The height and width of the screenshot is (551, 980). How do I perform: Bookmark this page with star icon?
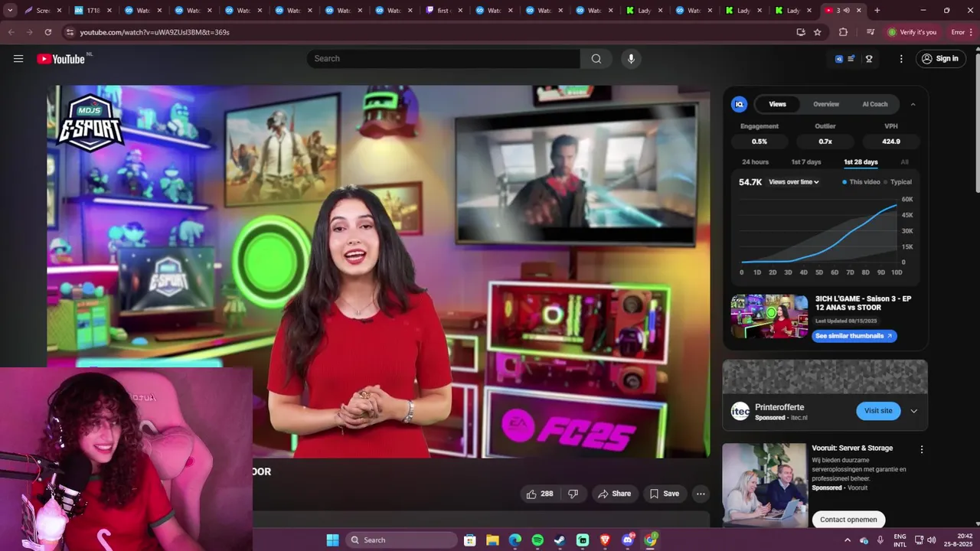click(x=818, y=32)
